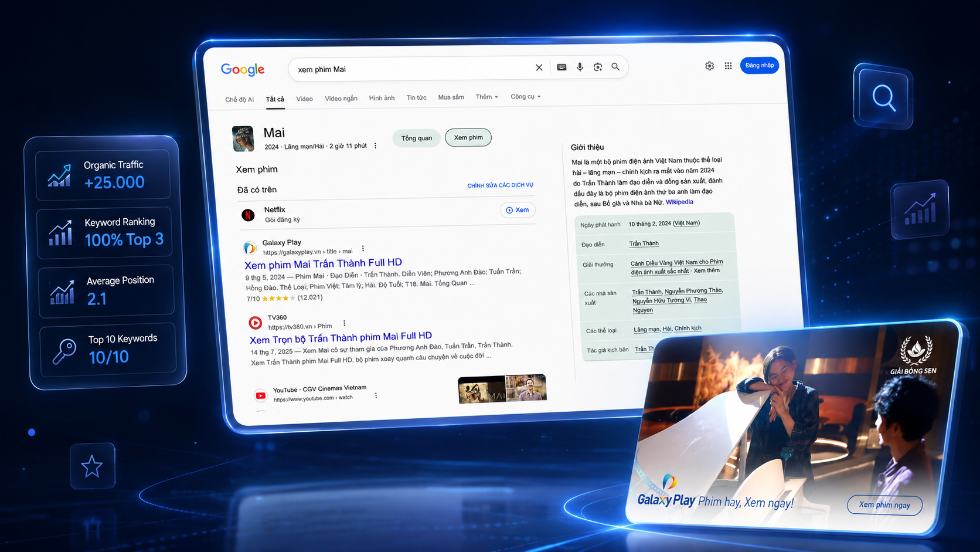The height and width of the screenshot is (552, 980).
Task: Clear the search query with the X icon
Action: click(x=539, y=67)
